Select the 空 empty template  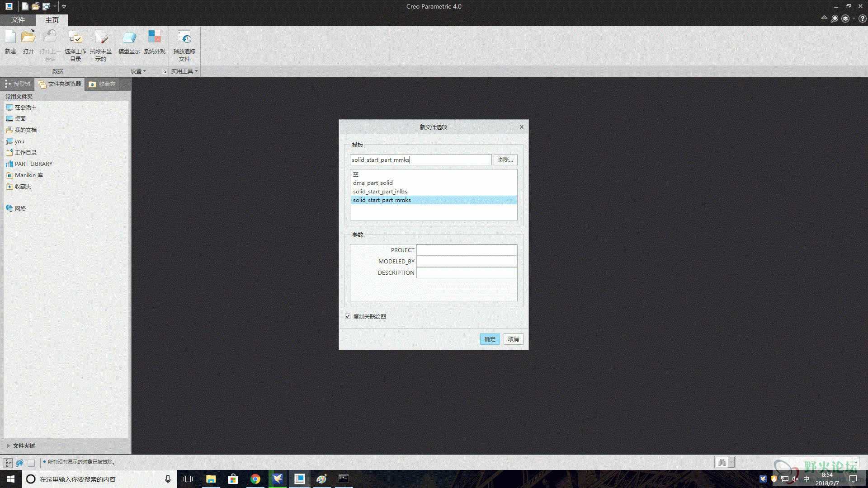(x=434, y=174)
